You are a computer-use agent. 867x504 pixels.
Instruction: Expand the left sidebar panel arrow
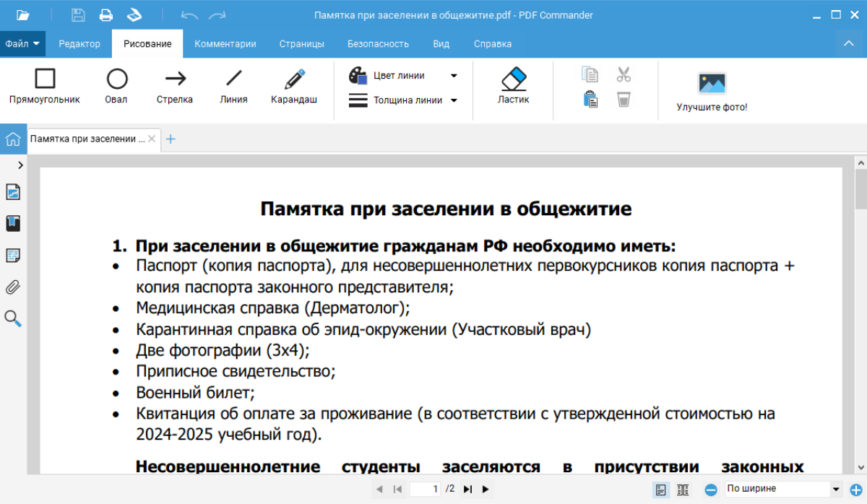[20, 165]
